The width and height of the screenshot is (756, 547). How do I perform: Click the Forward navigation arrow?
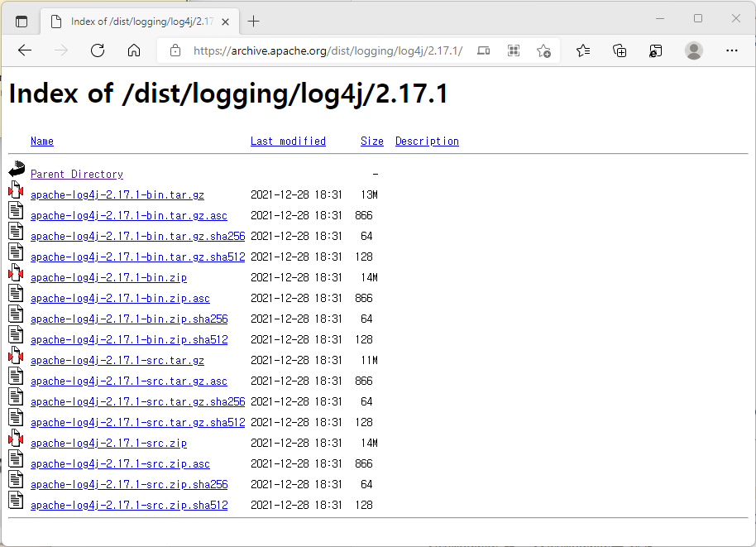pyautogui.click(x=61, y=50)
